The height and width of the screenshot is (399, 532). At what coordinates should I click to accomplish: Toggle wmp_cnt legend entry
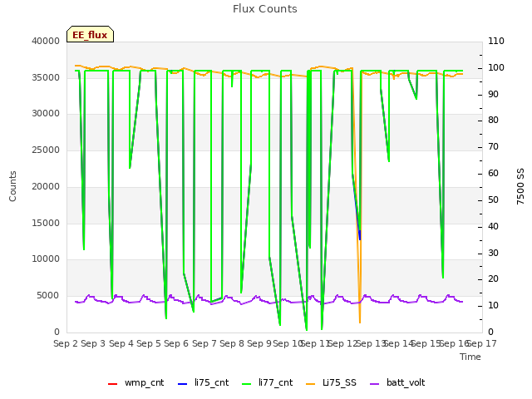pos(135,382)
